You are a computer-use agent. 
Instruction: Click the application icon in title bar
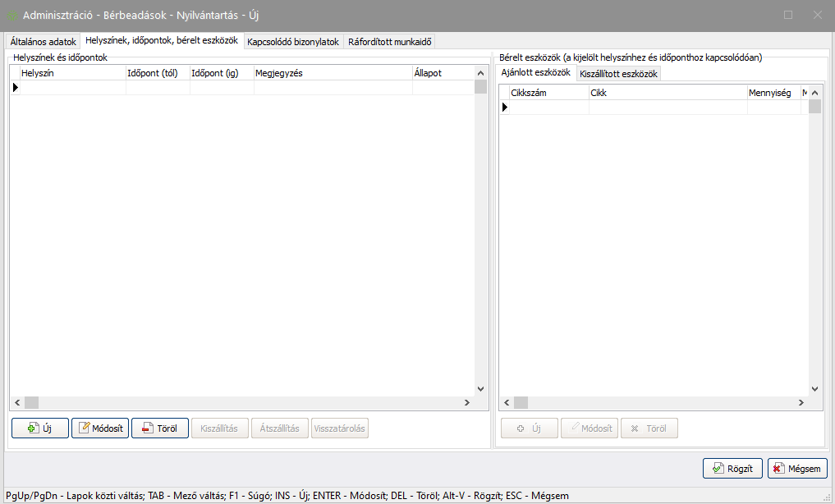pyautogui.click(x=11, y=15)
